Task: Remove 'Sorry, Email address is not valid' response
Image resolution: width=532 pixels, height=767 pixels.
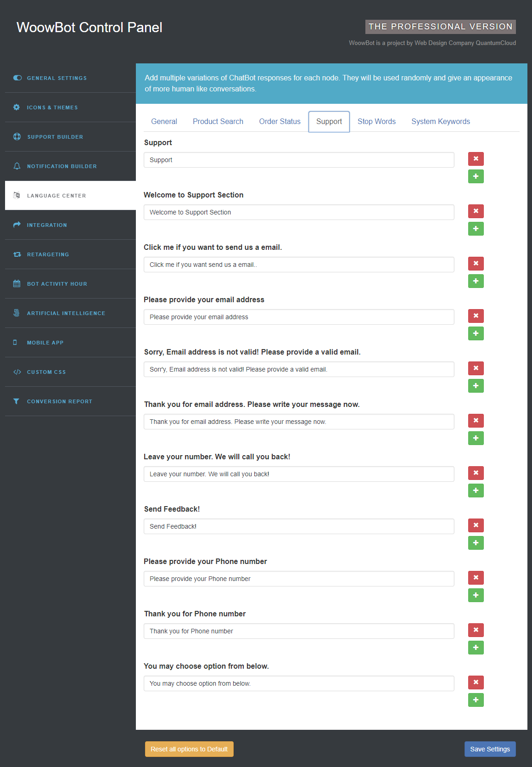Action: 476,368
